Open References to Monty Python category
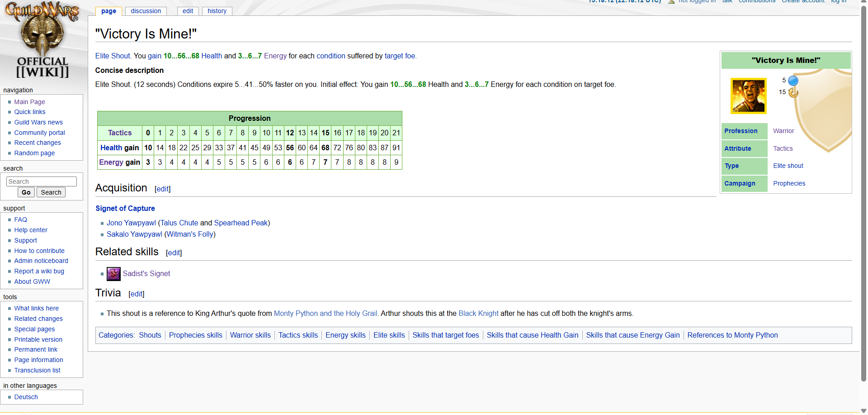868x415 pixels. pos(732,335)
